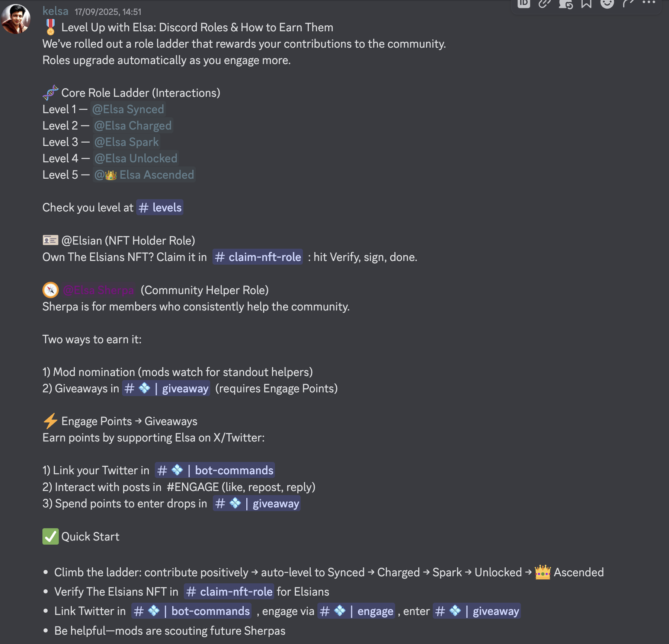Click kelsa's profile avatar
The height and width of the screenshot is (644, 669).
(x=16, y=19)
